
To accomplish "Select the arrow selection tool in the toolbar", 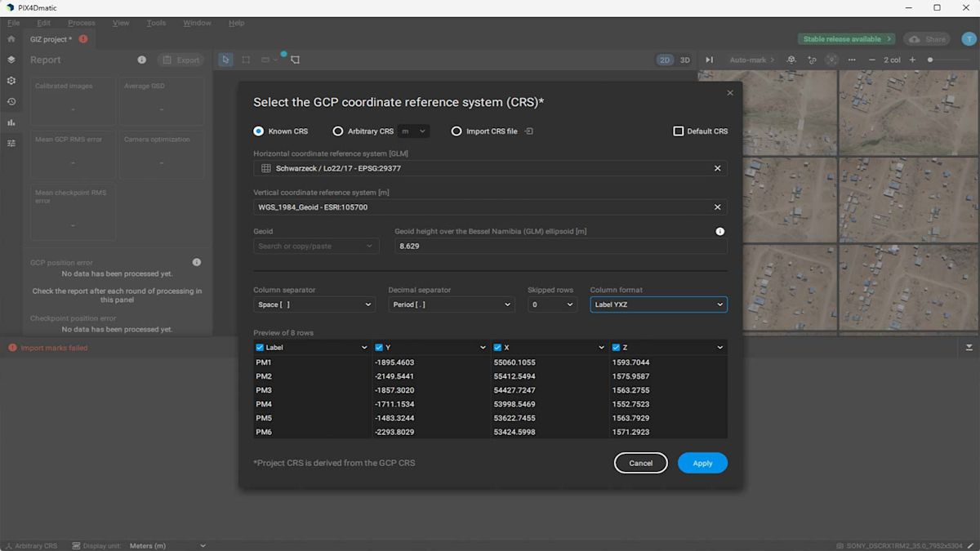I will coord(225,59).
